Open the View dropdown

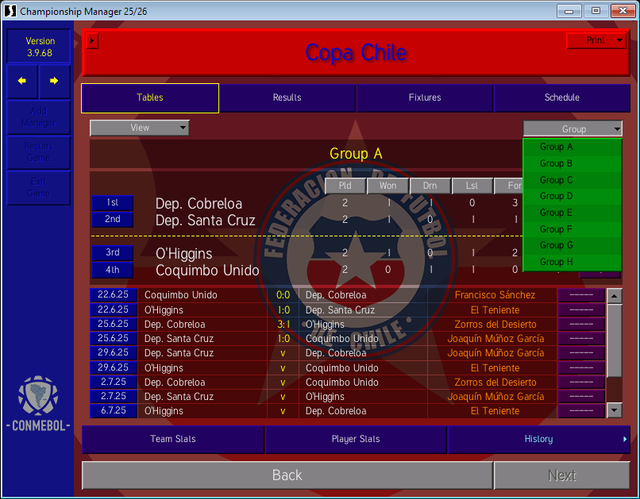click(140, 128)
